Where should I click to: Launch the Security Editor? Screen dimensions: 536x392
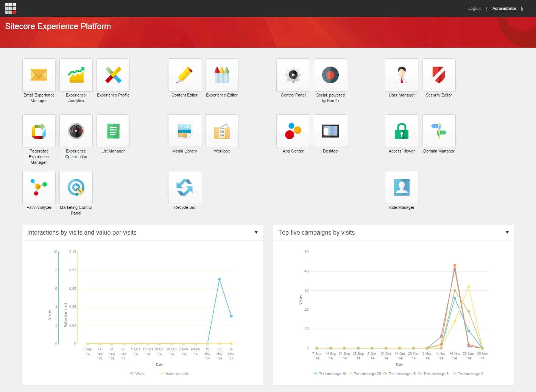(439, 75)
